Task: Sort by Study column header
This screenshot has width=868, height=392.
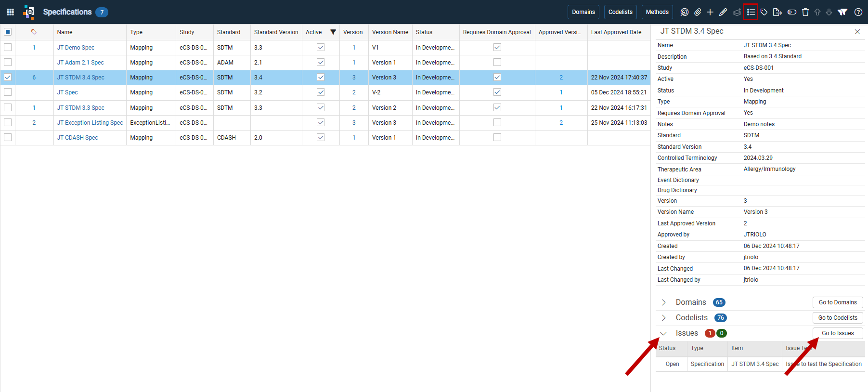Action: (x=187, y=32)
